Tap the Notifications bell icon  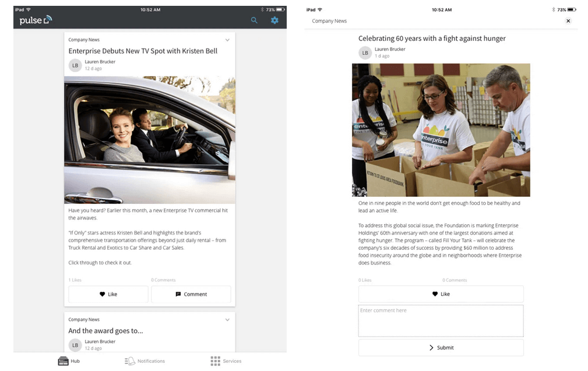pos(129,361)
